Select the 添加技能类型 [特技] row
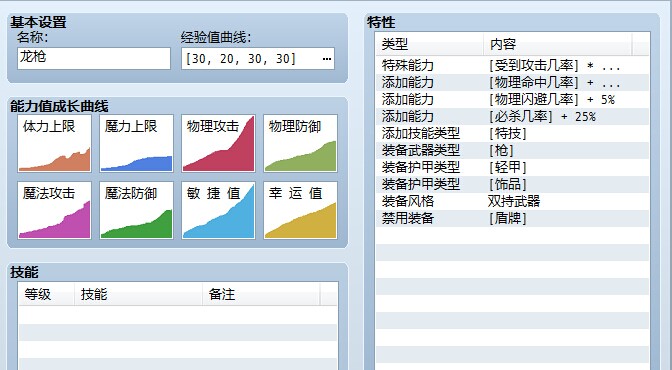The height and width of the screenshot is (370, 672). tap(513, 133)
